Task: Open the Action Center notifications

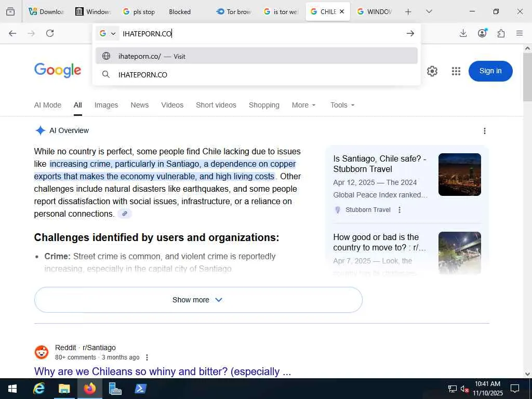Action: point(515,389)
